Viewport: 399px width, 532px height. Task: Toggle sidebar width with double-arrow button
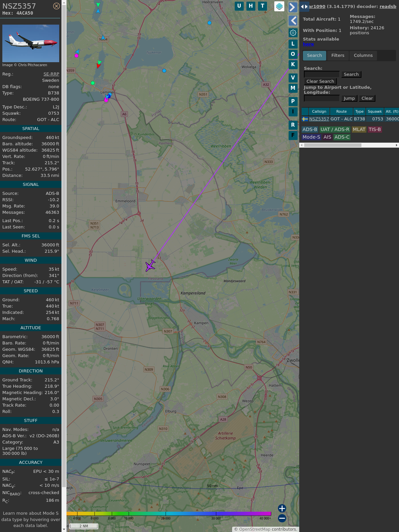[x=304, y=7]
